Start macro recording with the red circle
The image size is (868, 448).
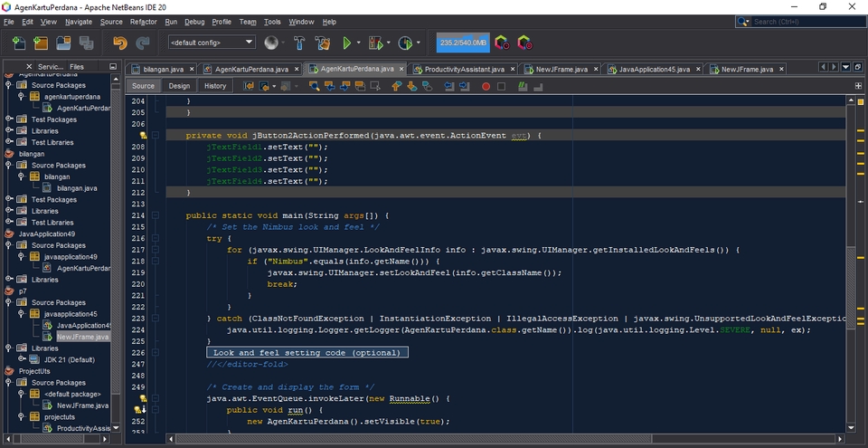(486, 87)
